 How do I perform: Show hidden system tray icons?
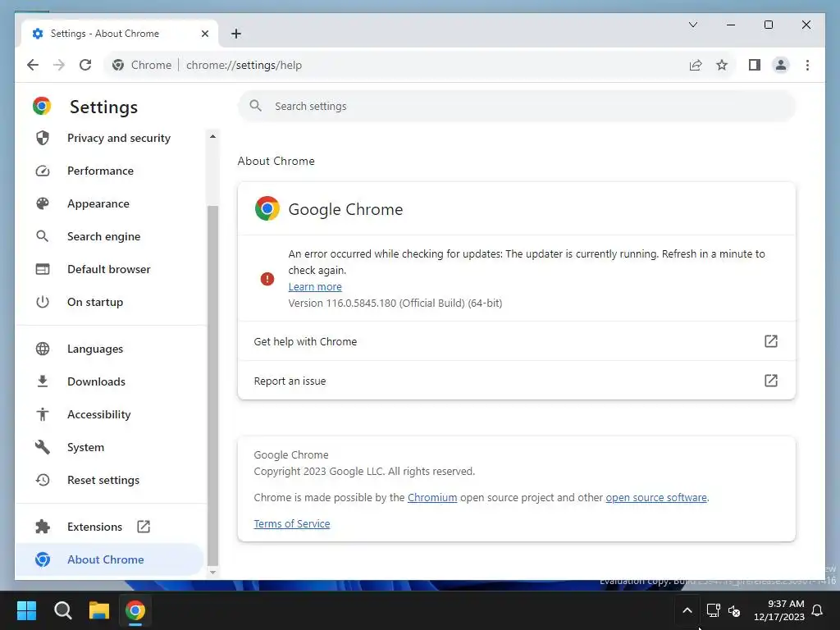(687, 610)
